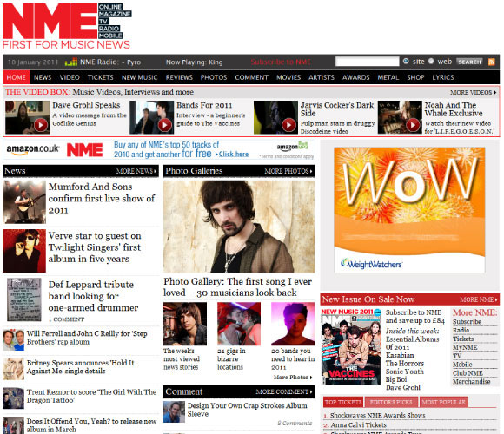Open Club NME sidebar link
The width and height of the screenshot is (504, 434).
click(468, 373)
